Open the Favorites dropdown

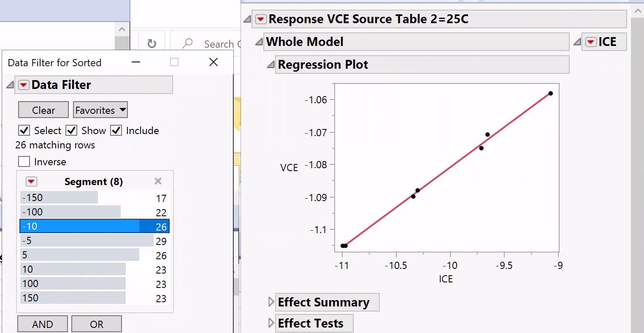click(100, 110)
